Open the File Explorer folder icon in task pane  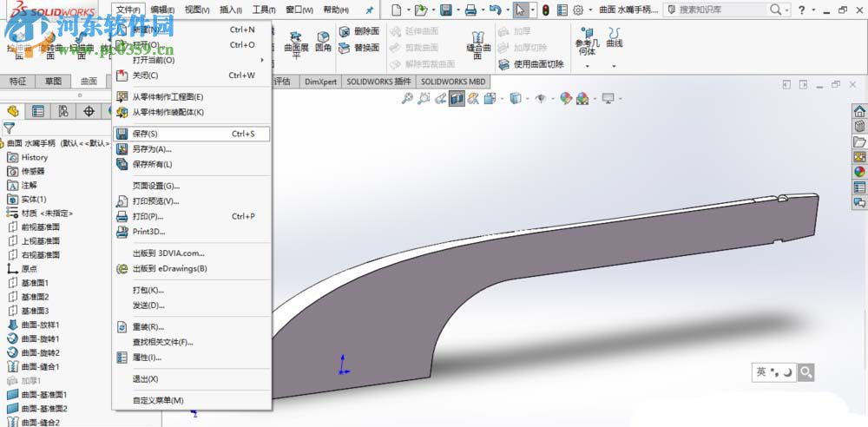859,141
